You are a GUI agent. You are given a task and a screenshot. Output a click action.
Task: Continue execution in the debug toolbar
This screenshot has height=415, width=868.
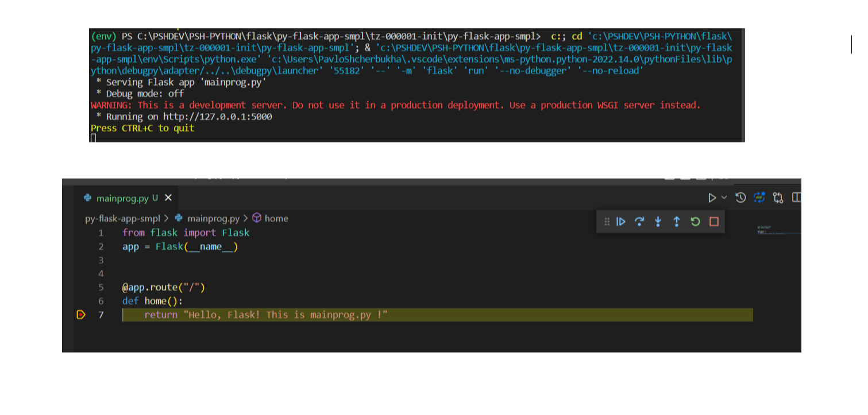click(621, 222)
